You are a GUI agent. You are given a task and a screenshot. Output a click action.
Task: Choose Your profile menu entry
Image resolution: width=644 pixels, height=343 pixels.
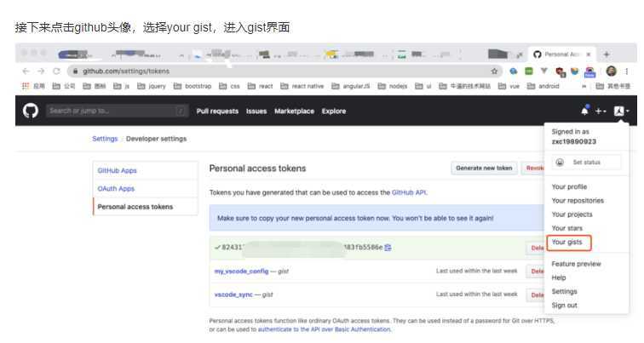pyautogui.click(x=569, y=186)
